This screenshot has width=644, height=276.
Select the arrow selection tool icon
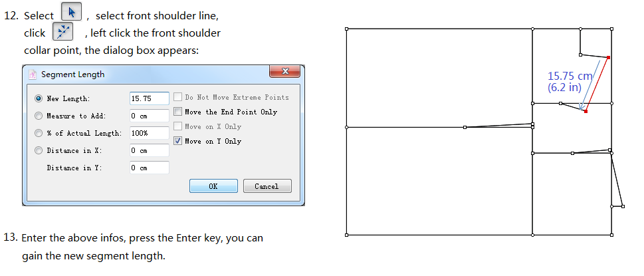coord(70,13)
